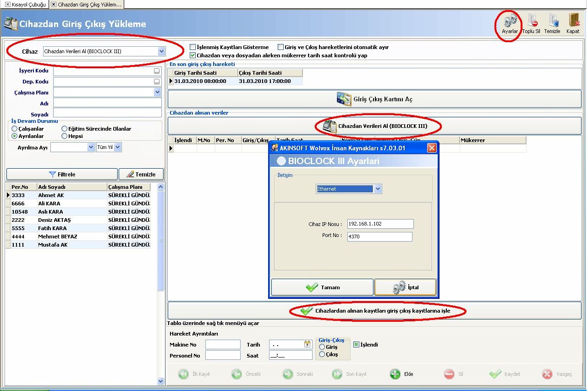Select Giriş radio in Giriş-Çıkış group
Screen dimensions: 588x391
[x=322, y=347]
